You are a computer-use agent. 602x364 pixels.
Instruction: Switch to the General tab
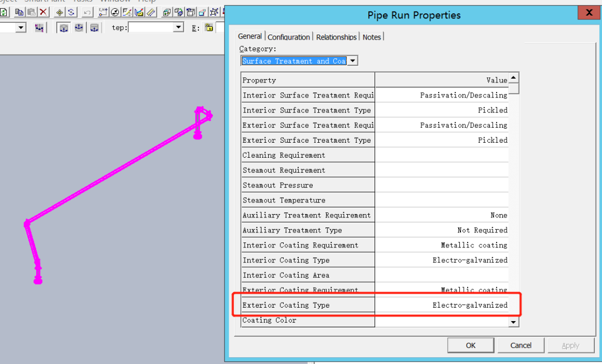[x=250, y=36]
